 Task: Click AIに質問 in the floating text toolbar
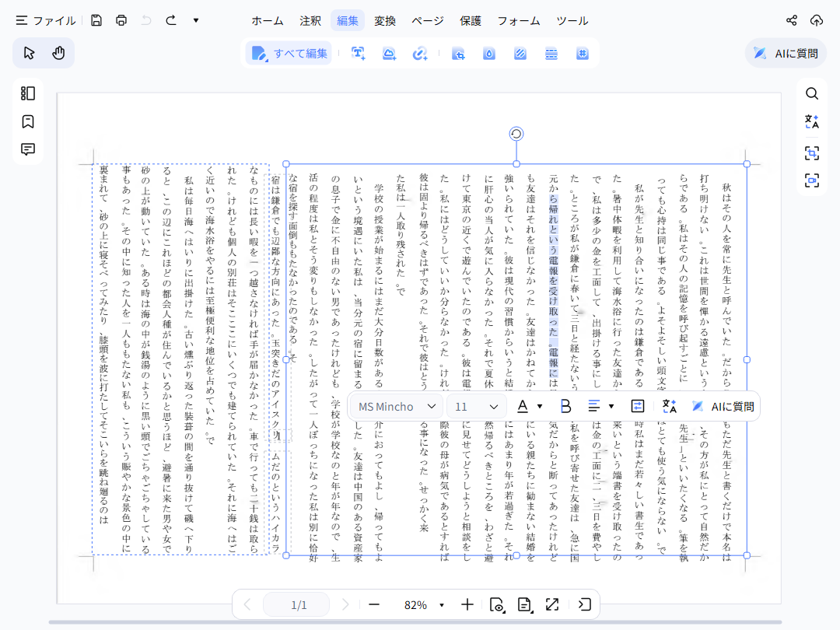(723, 407)
